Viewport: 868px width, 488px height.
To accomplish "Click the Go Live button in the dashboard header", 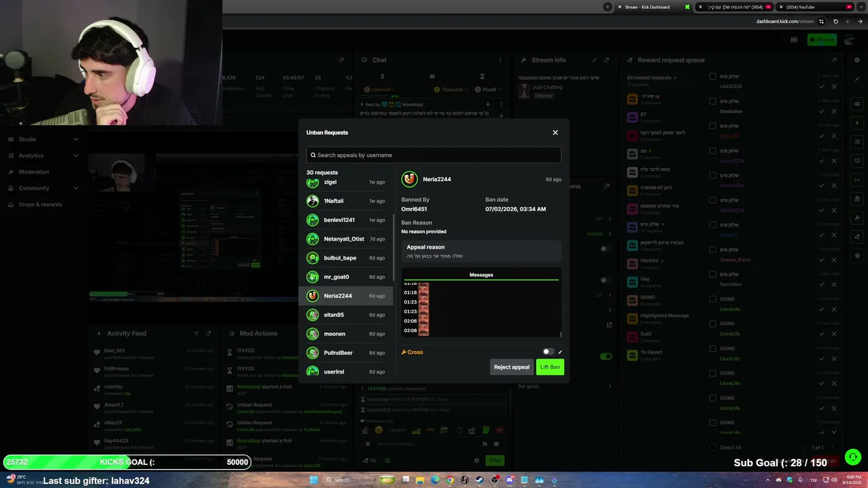I will point(822,40).
